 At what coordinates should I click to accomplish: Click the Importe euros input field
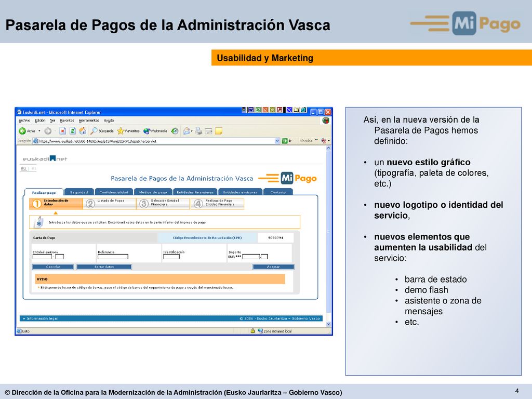[x=251, y=257]
